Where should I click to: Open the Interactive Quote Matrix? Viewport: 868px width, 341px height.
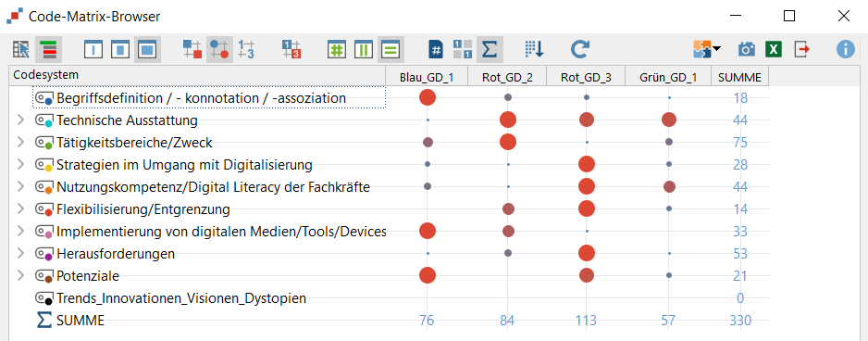click(x=21, y=50)
